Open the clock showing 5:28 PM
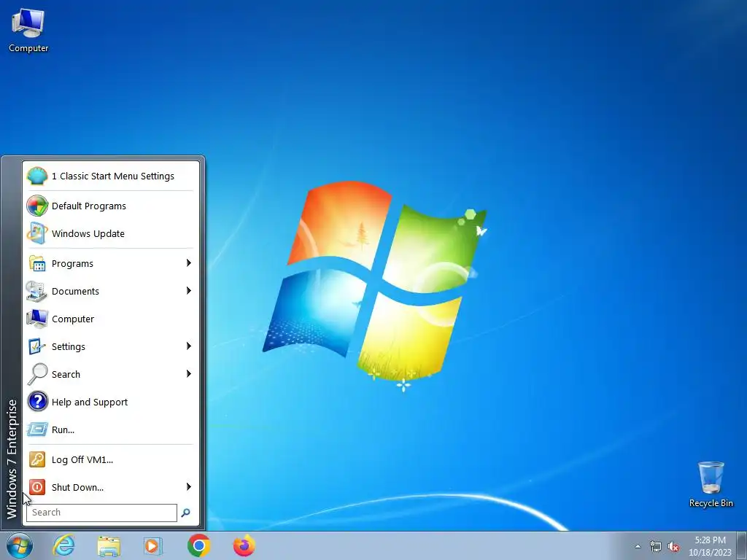The image size is (747, 560). (710, 546)
